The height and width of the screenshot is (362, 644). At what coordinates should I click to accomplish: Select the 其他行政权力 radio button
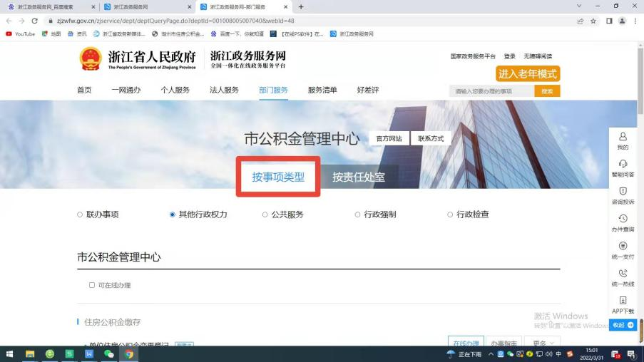172,214
